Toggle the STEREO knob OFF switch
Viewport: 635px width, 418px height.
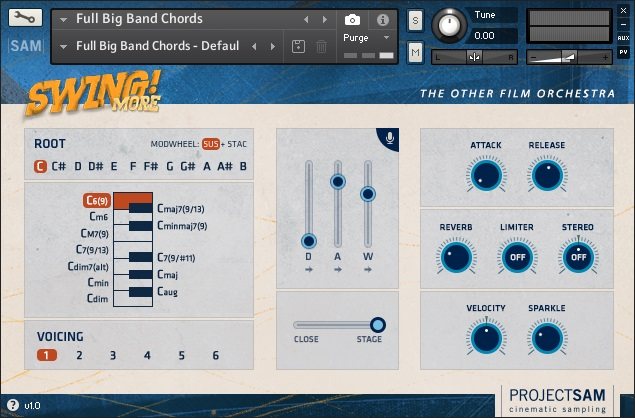(x=578, y=257)
